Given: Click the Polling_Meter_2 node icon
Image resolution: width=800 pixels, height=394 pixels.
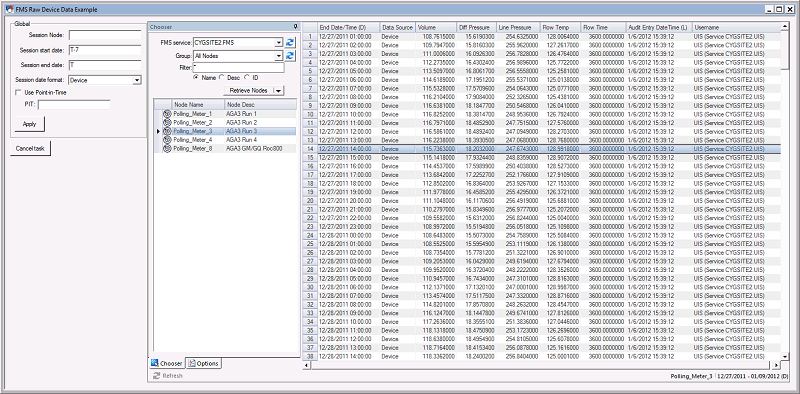Looking at the screenshot, I should 167,122.
